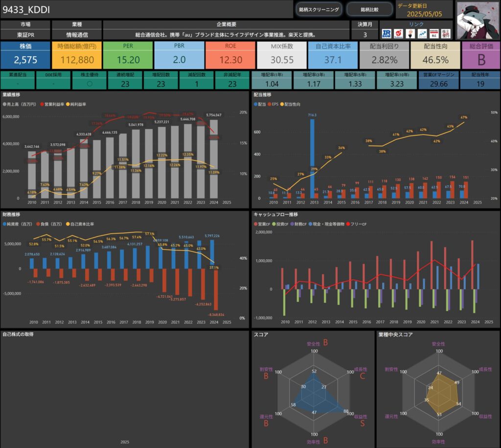Click the person portrait link icon

pos(410,34)
